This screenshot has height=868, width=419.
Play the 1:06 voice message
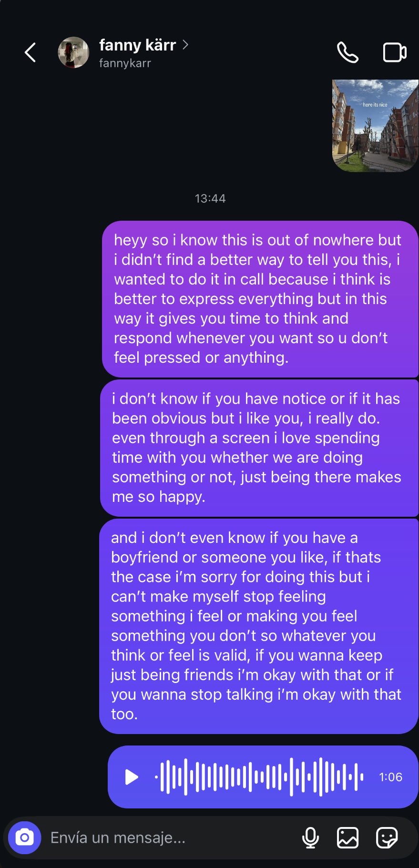[131, 777]
